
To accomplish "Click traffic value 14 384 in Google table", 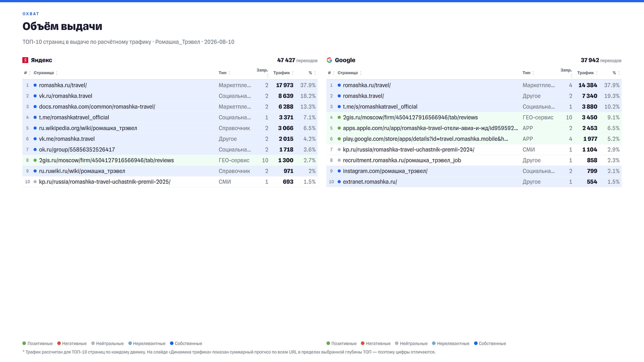I will (x=588, y=85).
